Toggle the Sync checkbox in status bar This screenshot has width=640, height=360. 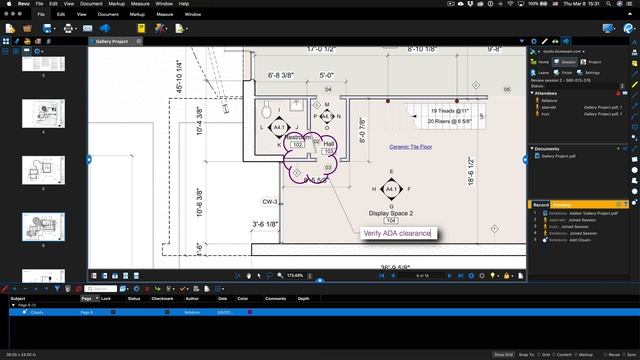(x=624, y=355)
